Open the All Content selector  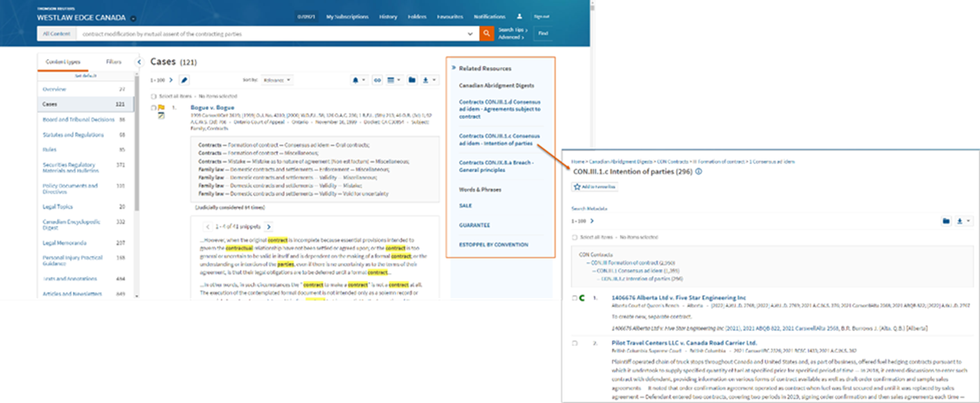click(56, 33)
